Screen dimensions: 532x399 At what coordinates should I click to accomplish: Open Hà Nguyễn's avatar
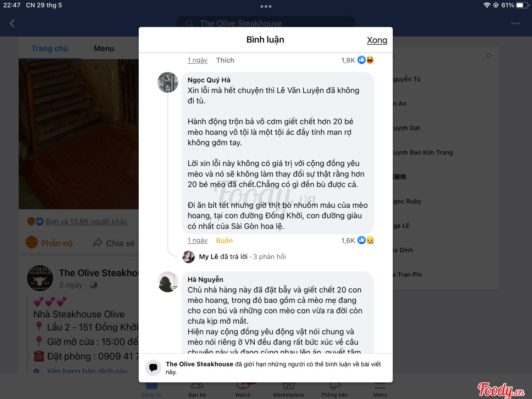click(x=168, y=282)
